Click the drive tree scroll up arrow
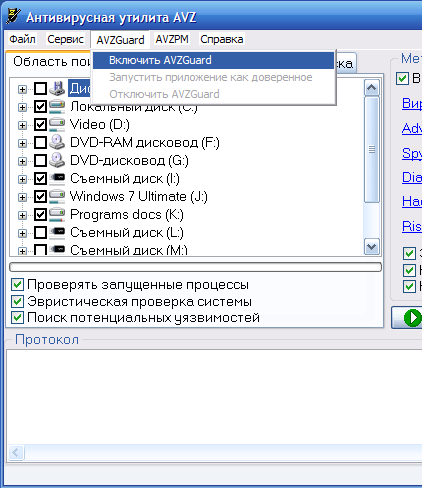The image size is (422, 488). click(372, 88)
